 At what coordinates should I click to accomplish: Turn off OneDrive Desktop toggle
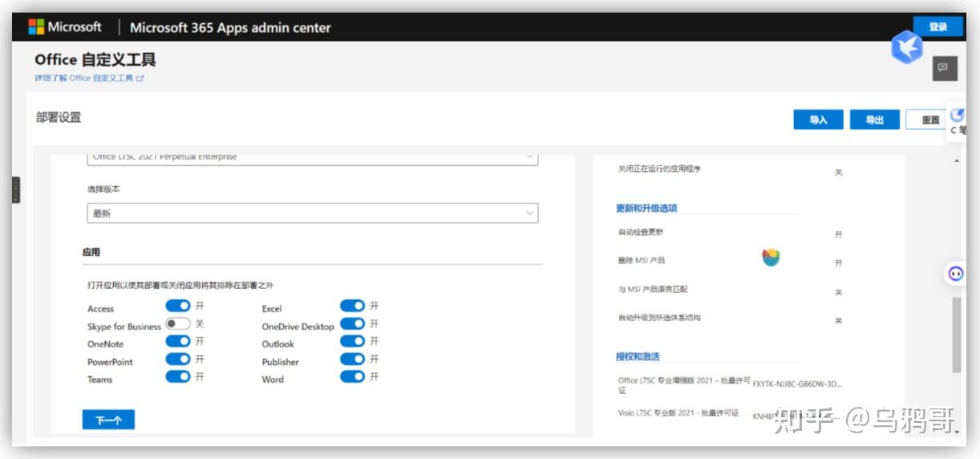coord(353,323)
